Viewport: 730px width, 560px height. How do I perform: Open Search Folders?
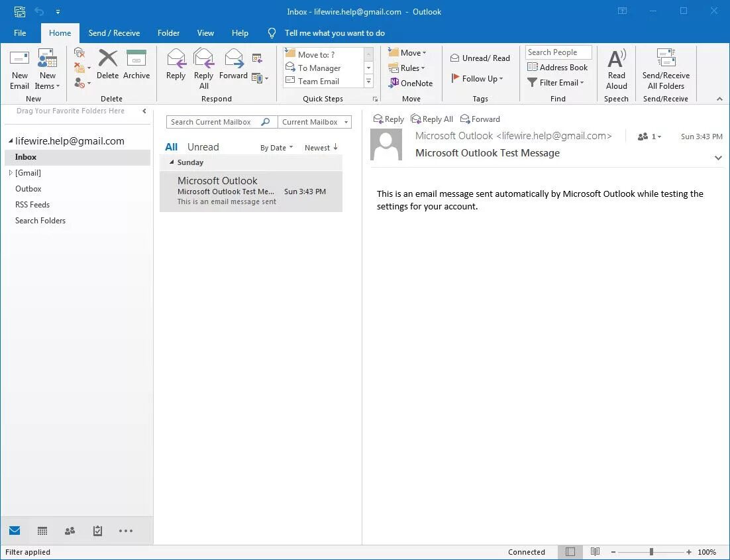(x=40, y=221)
